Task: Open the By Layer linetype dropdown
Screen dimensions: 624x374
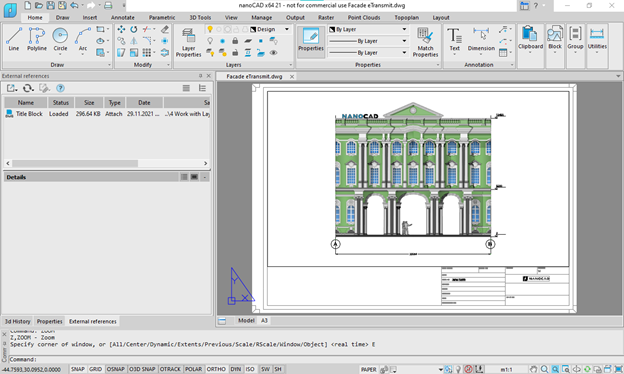Action: point(368,41)
